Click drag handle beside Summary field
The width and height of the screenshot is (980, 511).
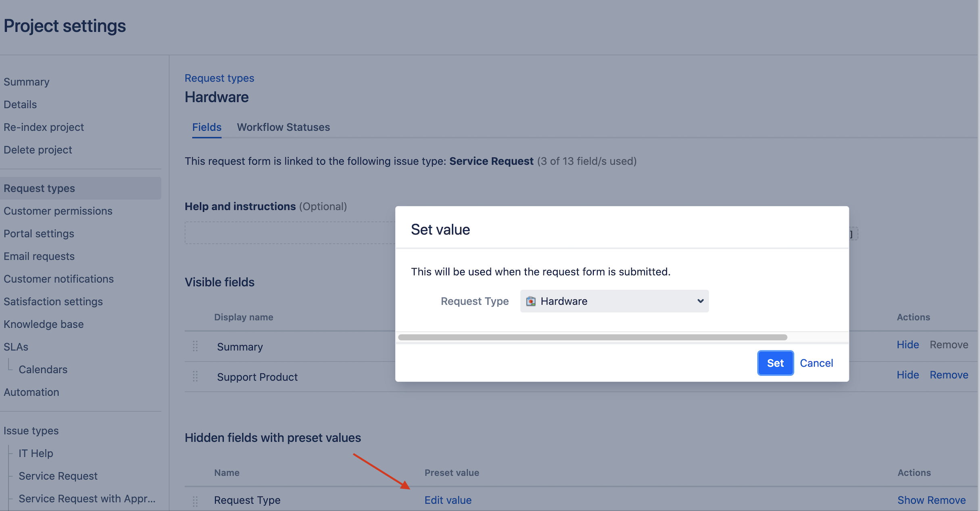195,346
